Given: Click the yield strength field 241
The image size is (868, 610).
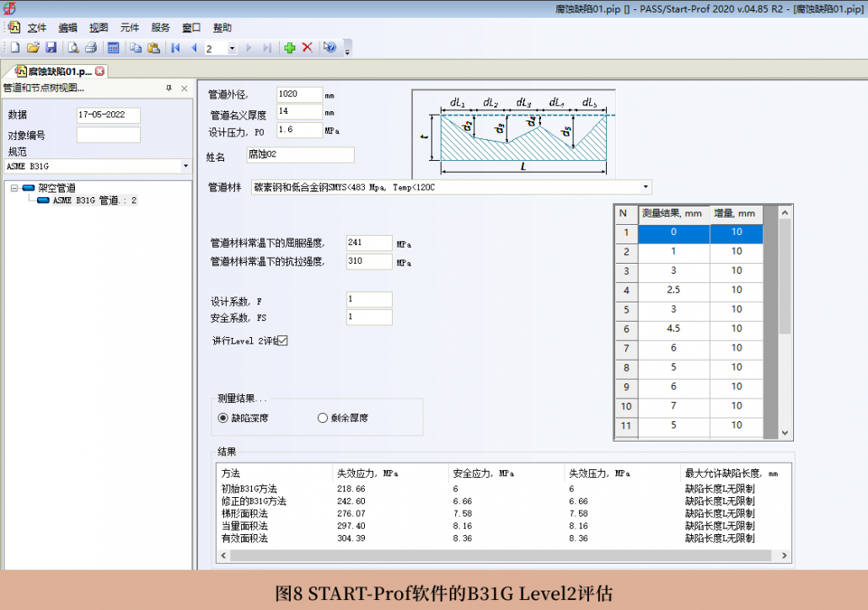Looking at the screenshot, I should [369, 243].
